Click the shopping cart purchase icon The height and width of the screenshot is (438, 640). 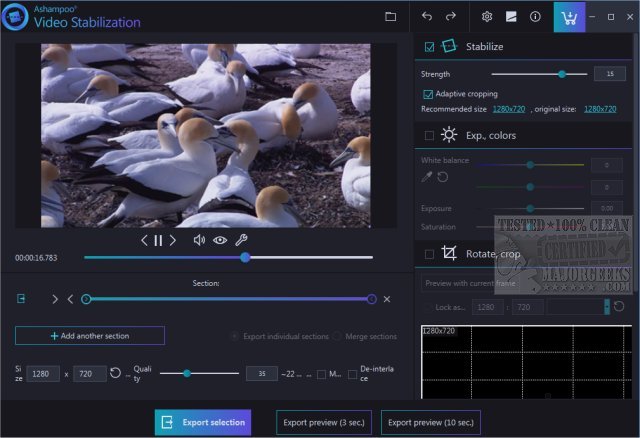pyautogui.click(x=569, y=17)
